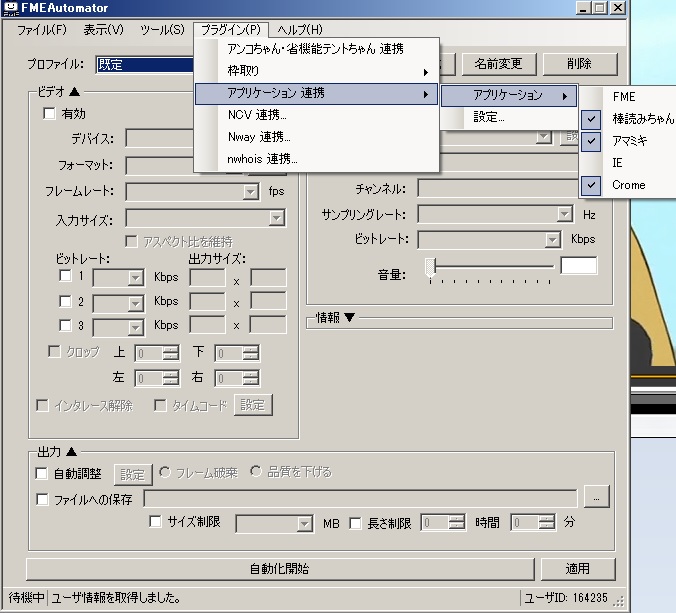The height and width of the screenshot is (613, 676).
Task: Click the crop 右 spinner arrows
Action: [x=250, y=378]
